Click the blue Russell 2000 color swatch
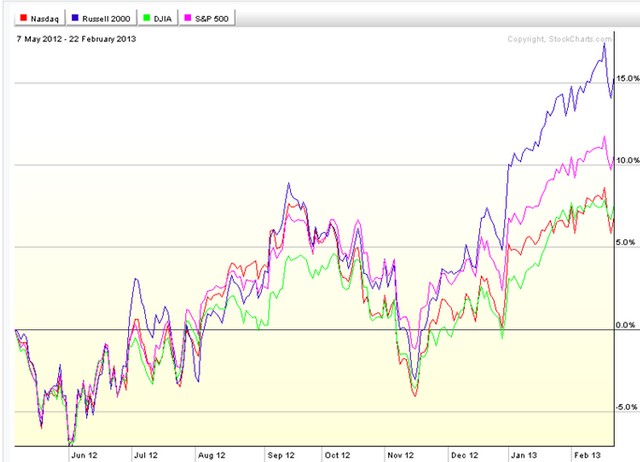Viewport: 640px width, 462px height. (75, 18)
